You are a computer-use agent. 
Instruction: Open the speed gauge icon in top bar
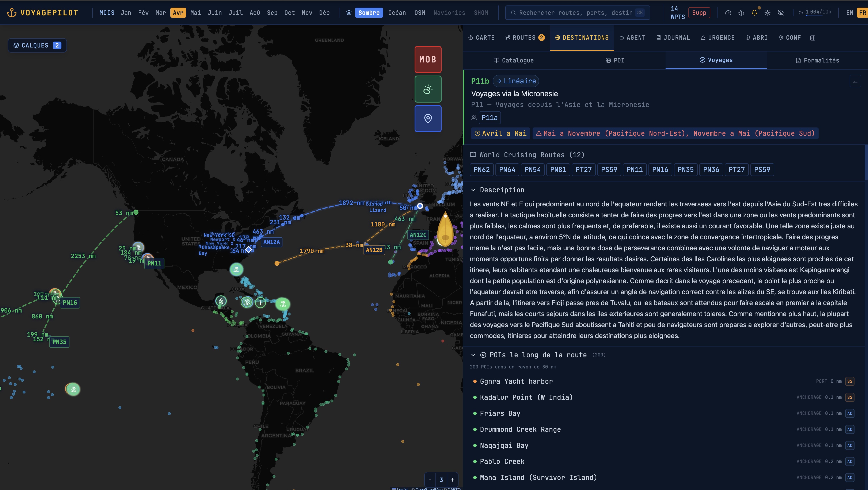coord(728,13)
